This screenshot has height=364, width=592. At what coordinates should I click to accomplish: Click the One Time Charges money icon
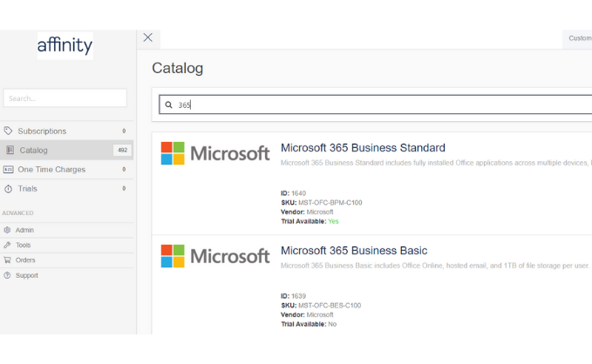pos(9,169)
